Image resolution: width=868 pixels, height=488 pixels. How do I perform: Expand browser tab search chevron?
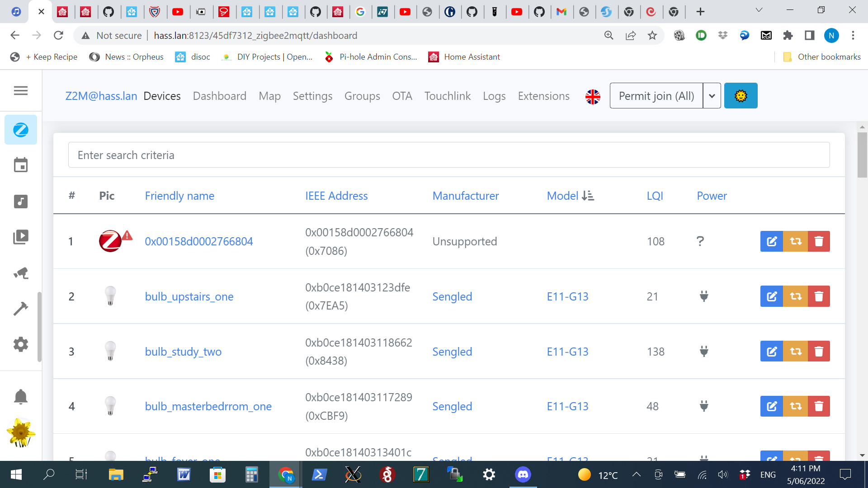[759, 10]
